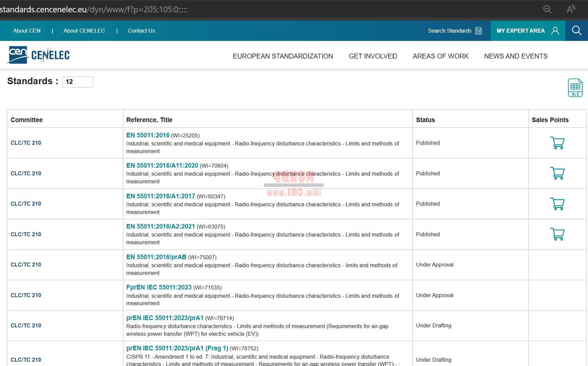The image size is (588, 366).
Task: Click the Standards count field showing 12
Action: pos(78,82)
